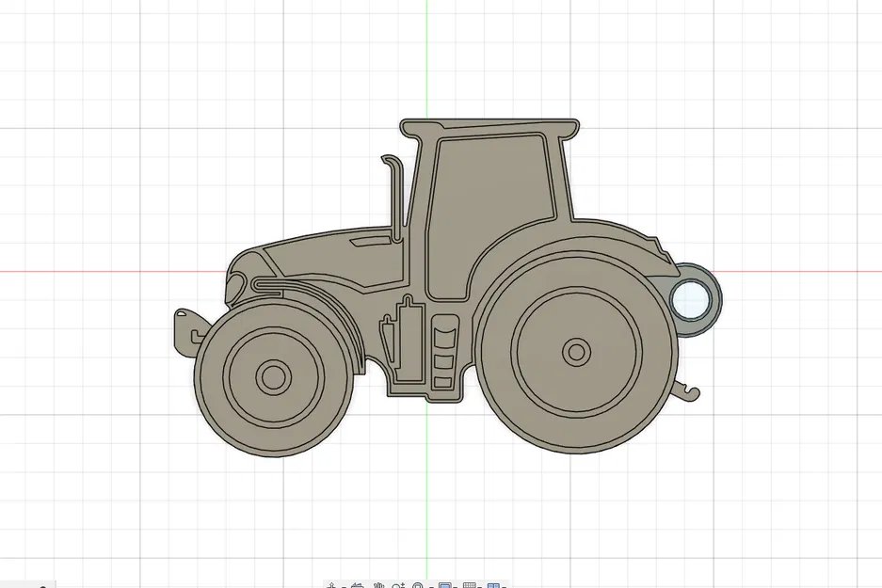
Task: Select the rear wheel hub circle
Action: (574, 351)
